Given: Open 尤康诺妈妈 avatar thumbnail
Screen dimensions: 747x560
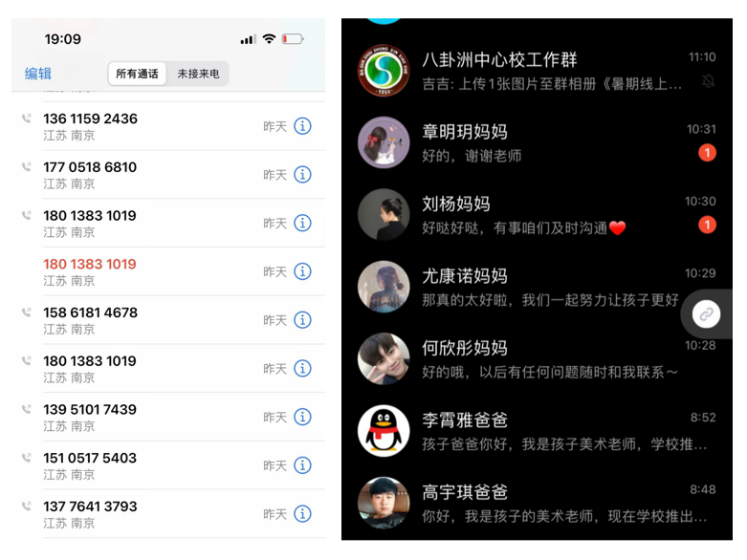Looking at the screenshot, I should pyautogui.click(x=384, y=287).
